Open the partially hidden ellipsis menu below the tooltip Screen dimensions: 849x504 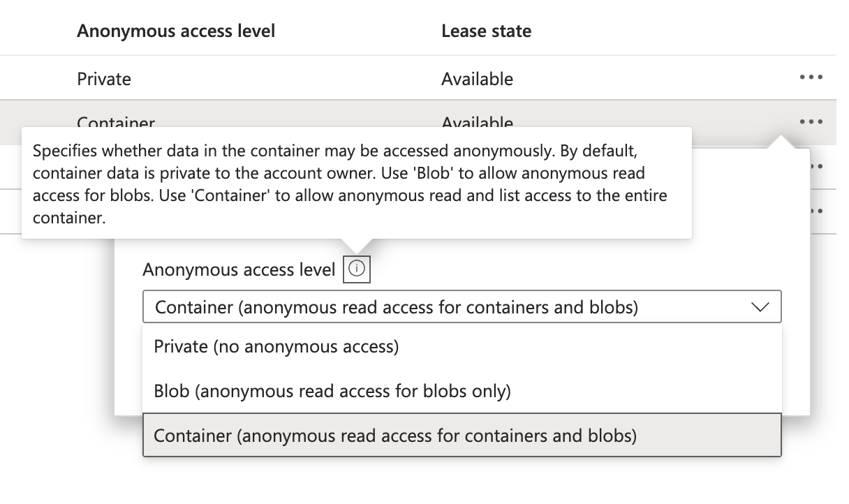click(x=817, y=165)
